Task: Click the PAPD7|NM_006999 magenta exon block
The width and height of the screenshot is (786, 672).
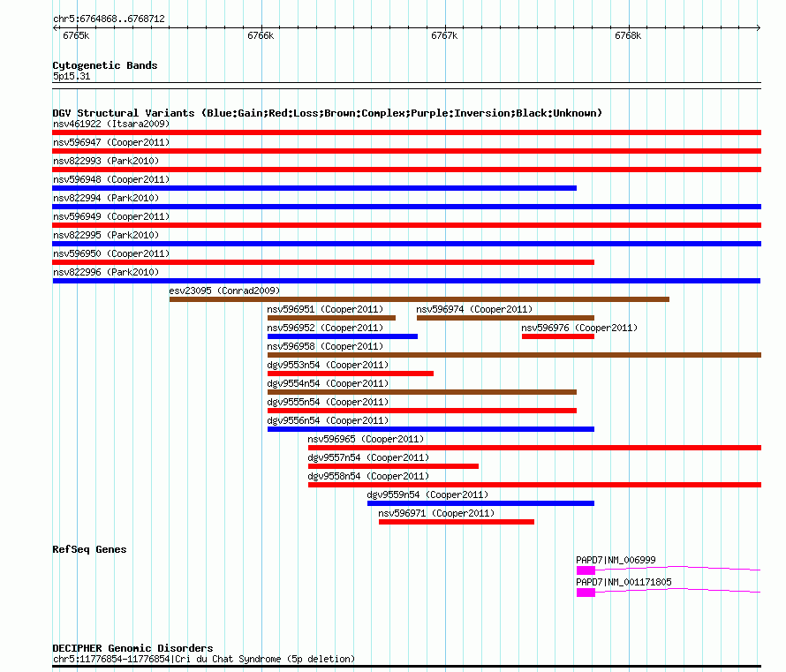Action: tap(586, 570)
